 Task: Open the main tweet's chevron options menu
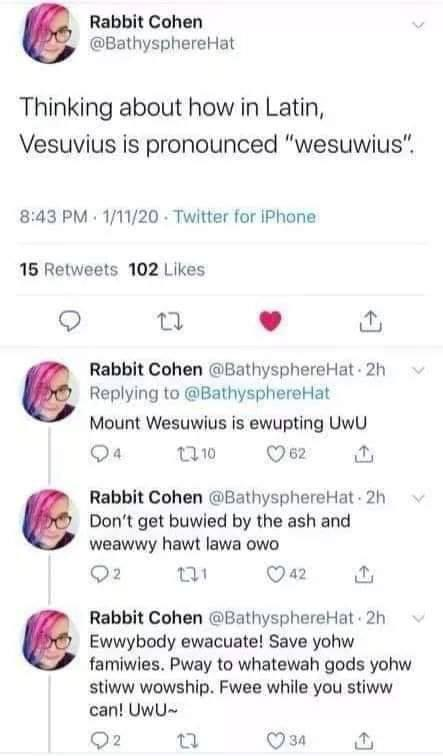click(x=418, y=24)
